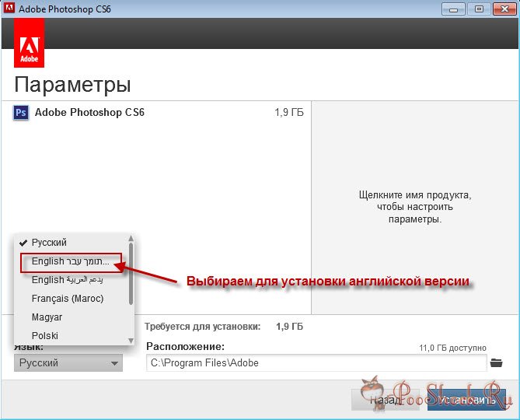
Task: Click the Установить button
Action: [x=467, y=400]
